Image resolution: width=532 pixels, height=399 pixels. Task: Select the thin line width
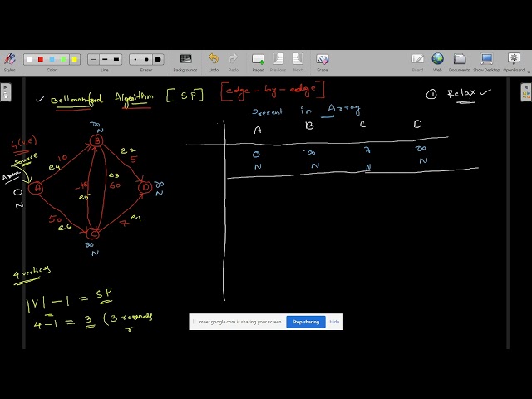click(94, 59)
